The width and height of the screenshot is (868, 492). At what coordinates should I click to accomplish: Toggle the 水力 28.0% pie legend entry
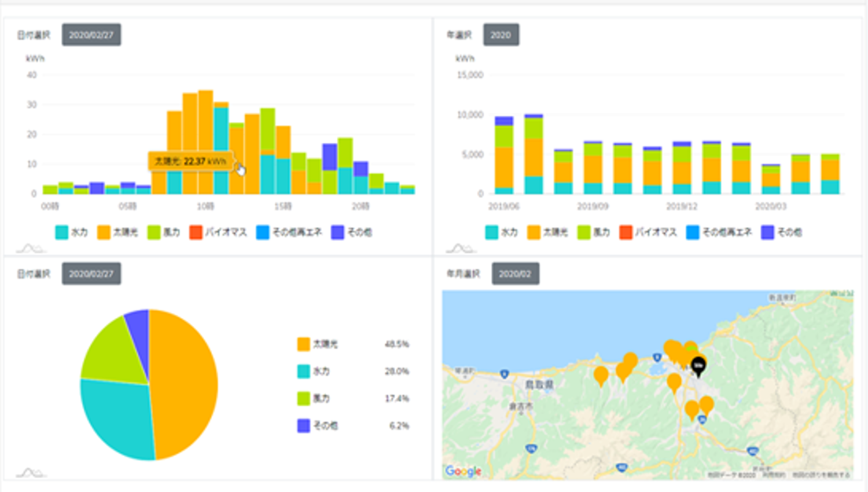coord(353,371)
